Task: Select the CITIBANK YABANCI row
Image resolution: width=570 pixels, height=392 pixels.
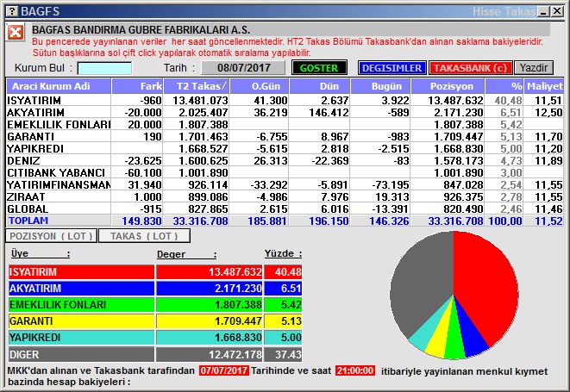Action: point(285,172)
